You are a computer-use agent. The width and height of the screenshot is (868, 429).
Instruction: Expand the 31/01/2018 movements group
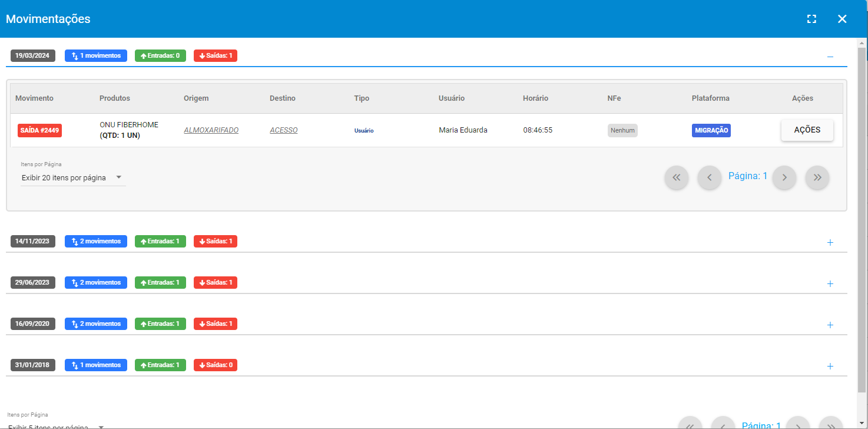click(830, 366)
